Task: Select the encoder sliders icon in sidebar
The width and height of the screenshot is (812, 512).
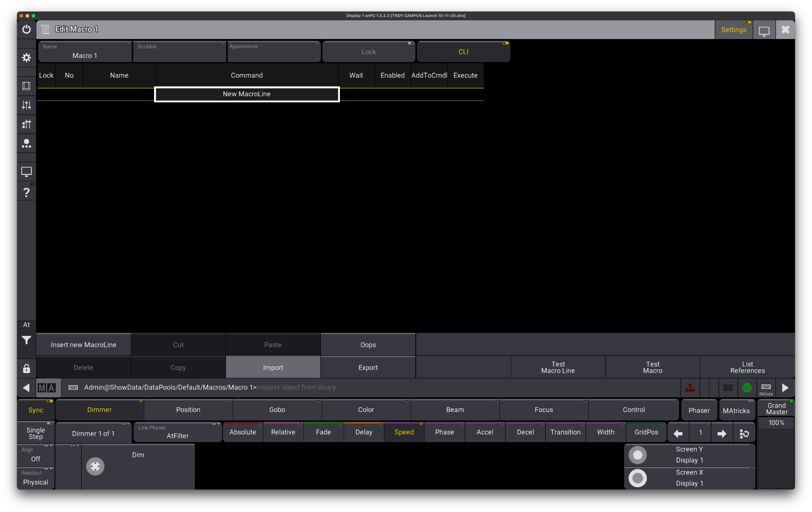Action: (x=26, y=124)
